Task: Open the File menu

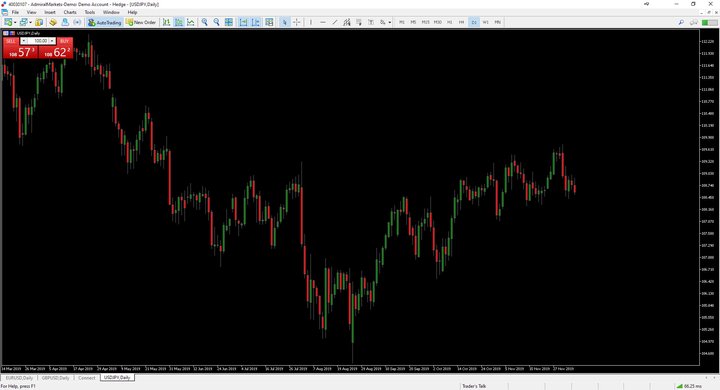Action: [15, 12]
